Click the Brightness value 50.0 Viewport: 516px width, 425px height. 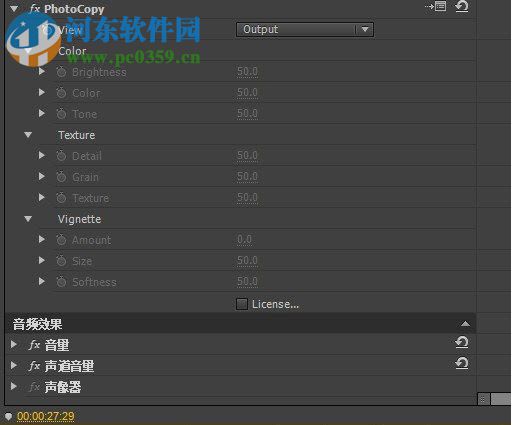247,72
